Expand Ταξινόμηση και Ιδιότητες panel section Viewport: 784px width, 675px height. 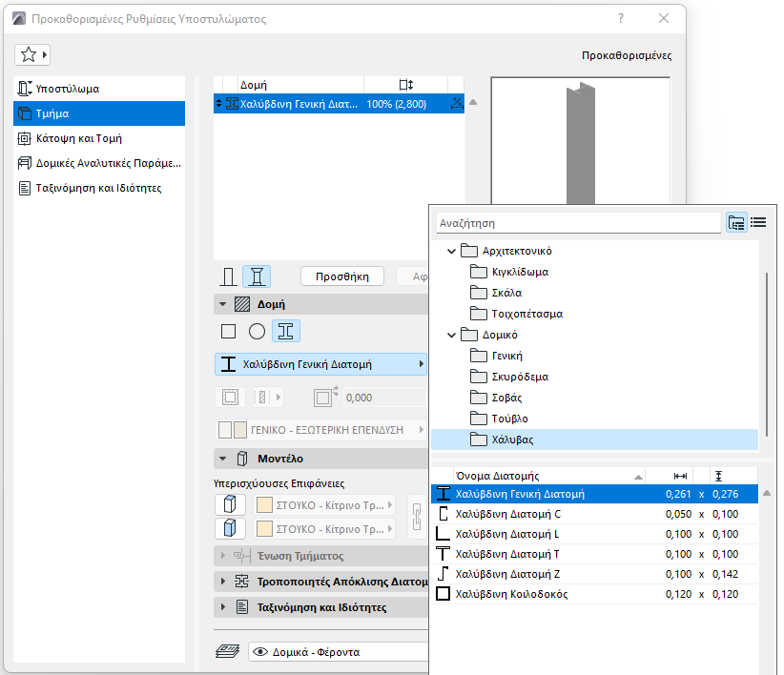click(223, 607)
